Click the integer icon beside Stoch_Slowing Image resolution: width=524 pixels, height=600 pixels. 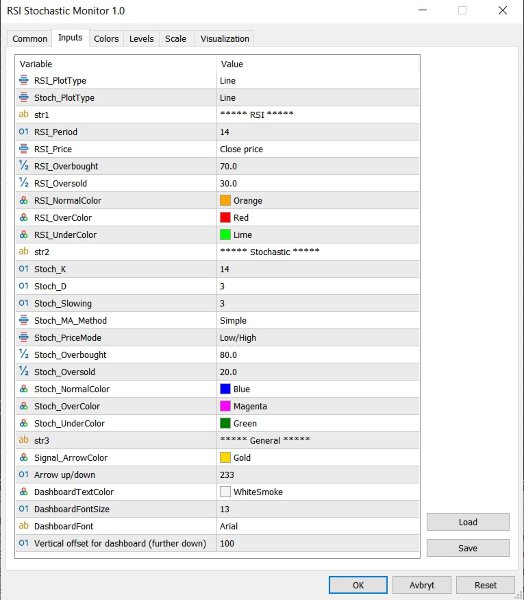pyautogui.click(x=24, y=303)
